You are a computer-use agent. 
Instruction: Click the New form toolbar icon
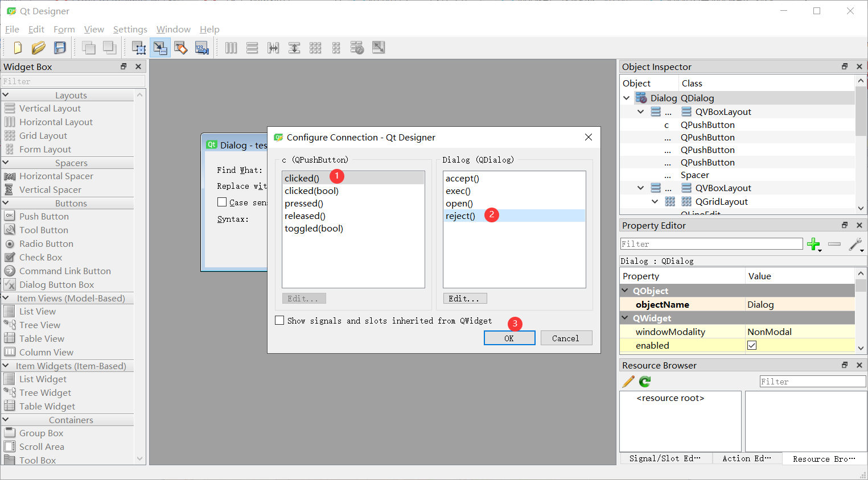click(18, 48)
